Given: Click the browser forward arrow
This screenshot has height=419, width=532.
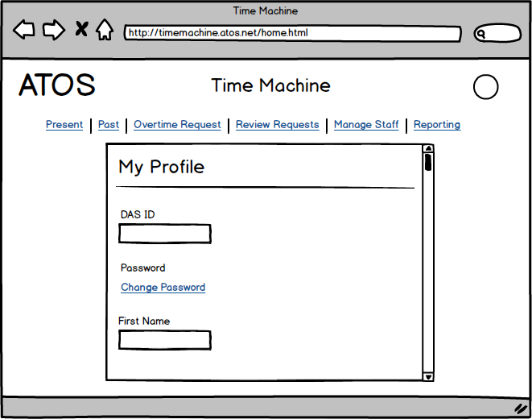Looking at the screenshot, I should pyautogui.click(x=53, y=31).
